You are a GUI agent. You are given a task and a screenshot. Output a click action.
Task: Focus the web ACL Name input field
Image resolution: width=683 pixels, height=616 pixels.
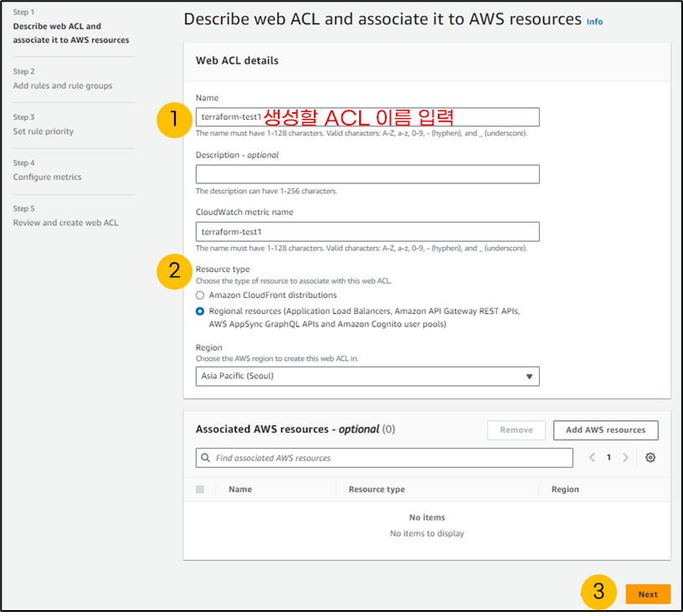(367, 117)
